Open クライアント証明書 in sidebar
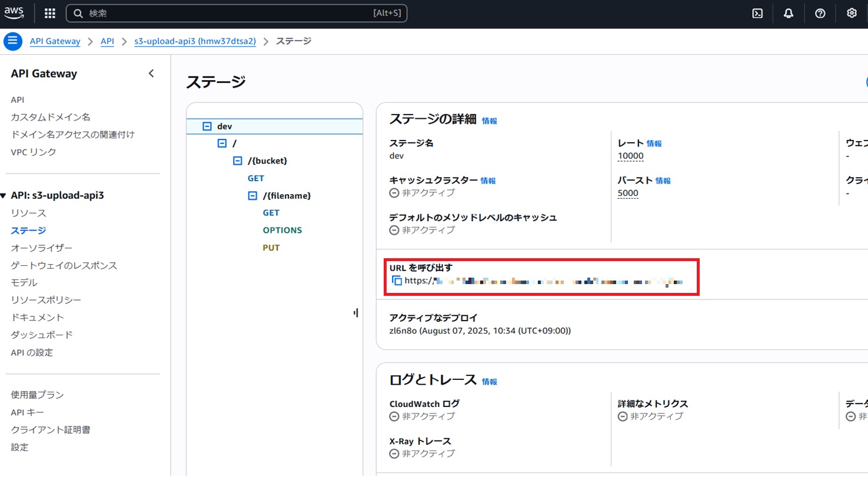Screen dimensions: 868x477 pos(51,430)
